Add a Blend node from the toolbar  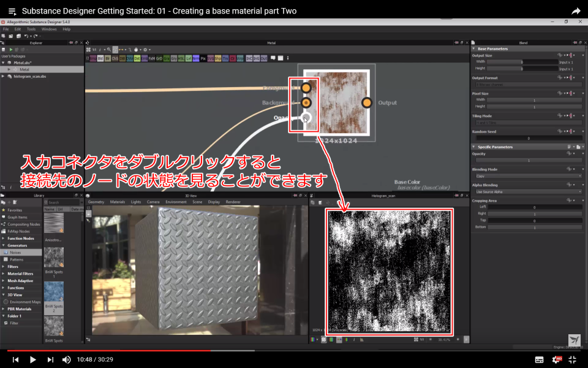(100, 58)
